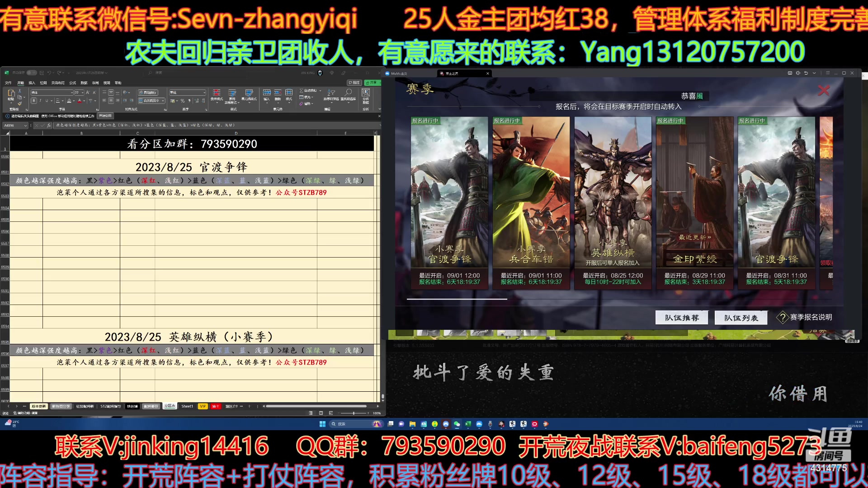Select the Sheet1 sheet tab

coord(187,406)
